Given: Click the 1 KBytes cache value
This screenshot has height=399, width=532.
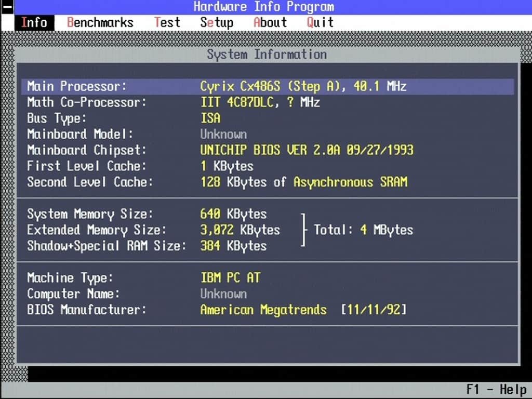Looking at the screenshot, I should click(x=227, y=166).
